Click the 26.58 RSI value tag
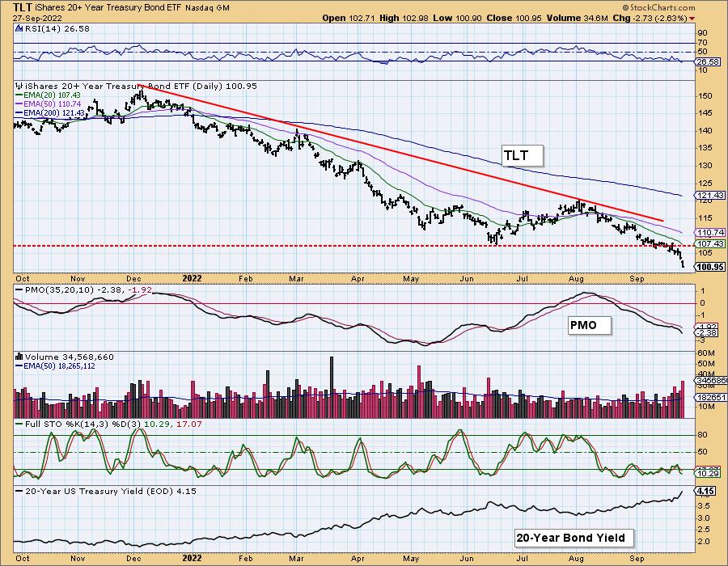Viewport: 728px width, 566px height. [x=708, y=61]
